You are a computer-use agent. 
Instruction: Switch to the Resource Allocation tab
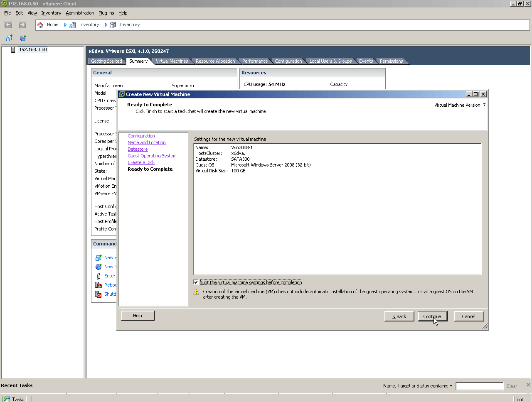(x=215, y=61)
